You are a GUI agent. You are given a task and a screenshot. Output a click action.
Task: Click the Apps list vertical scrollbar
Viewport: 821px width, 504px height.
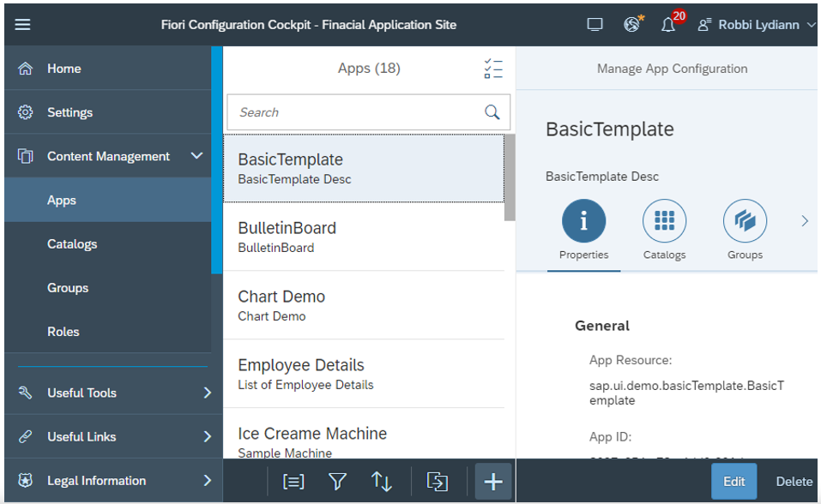pos(510,178)
